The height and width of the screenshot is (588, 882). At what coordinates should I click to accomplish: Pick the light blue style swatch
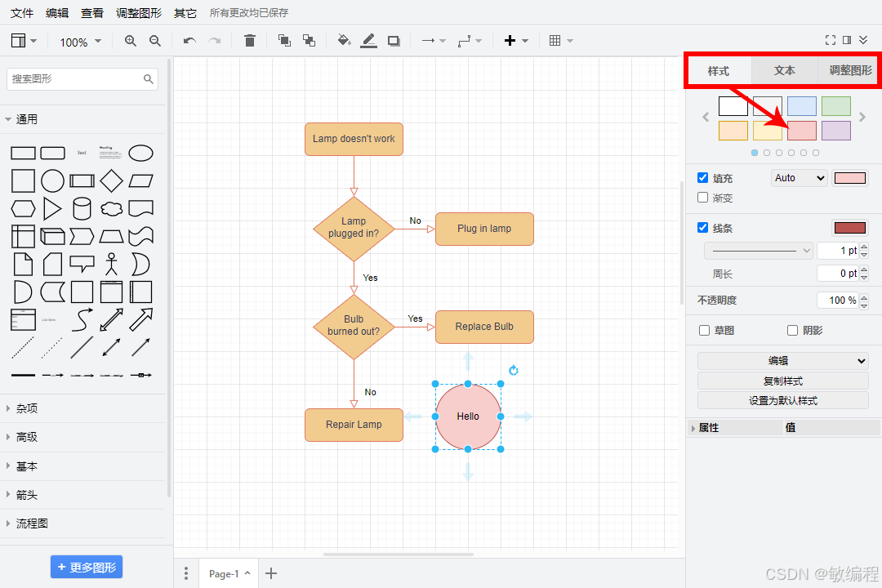[802, 106]
